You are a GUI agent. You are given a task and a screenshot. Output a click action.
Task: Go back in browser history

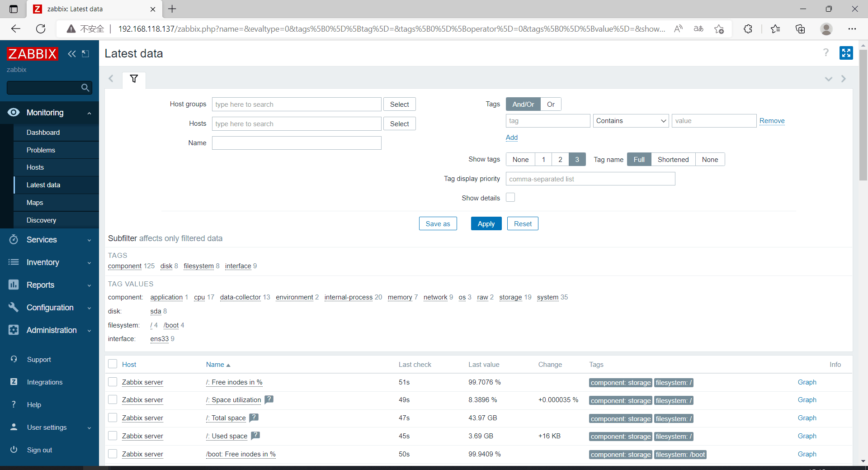click(x=16, y=29)
